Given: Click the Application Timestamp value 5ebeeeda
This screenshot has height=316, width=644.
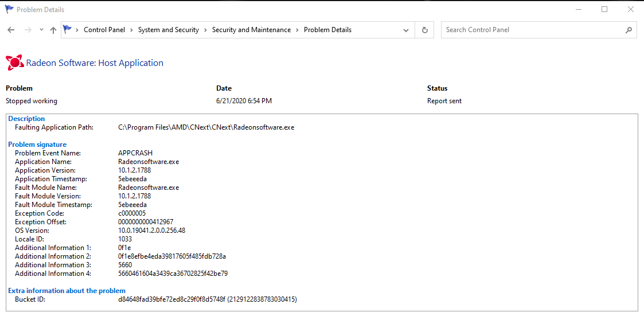Looking at the screenshot, I should pos(132,179).
